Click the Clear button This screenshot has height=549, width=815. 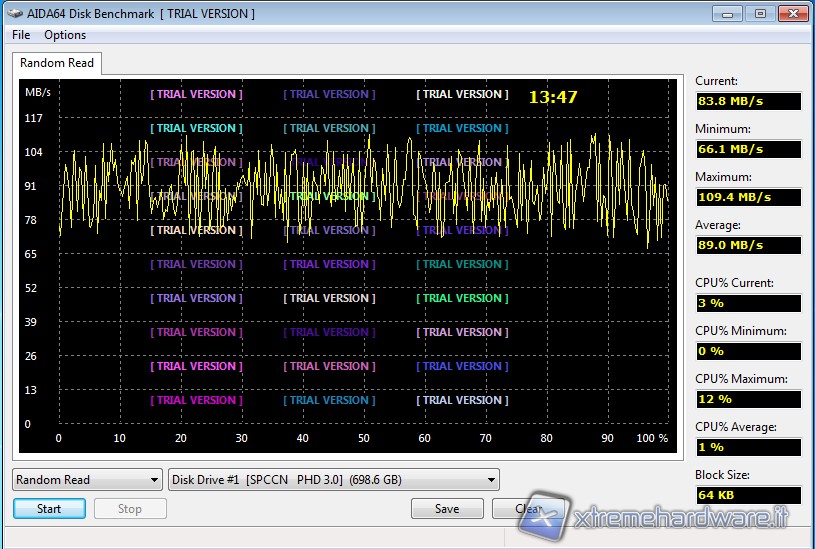[518, 509]
